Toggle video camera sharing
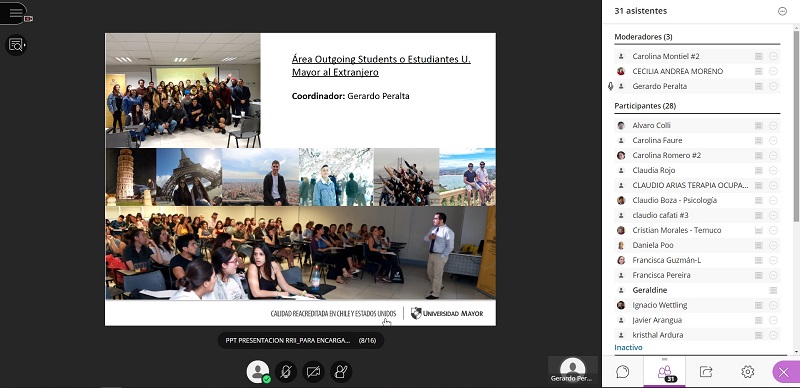 click(313, 372)
